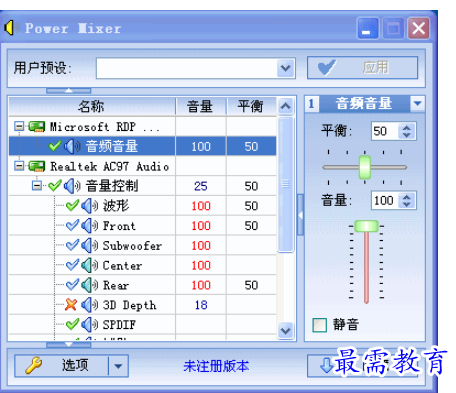
Task: Increase the 音量 value with up spinner
Action: point(407,197)
